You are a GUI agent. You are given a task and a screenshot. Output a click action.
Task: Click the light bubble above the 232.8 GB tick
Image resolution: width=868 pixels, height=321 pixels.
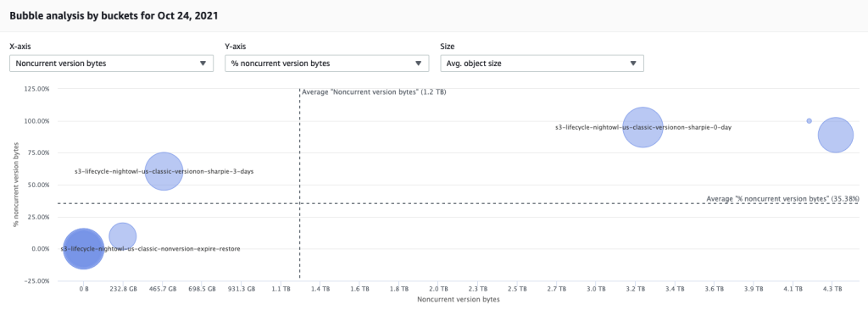click(x=122, y=236)
